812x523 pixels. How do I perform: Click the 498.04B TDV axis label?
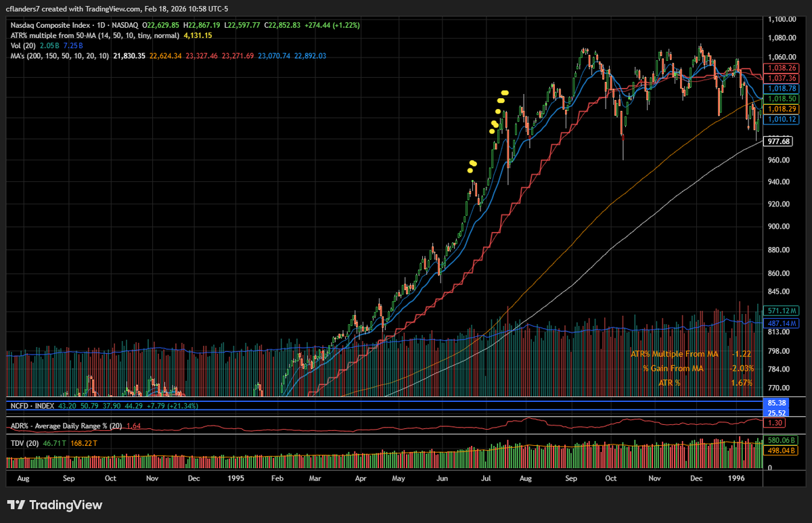point(781,450)
